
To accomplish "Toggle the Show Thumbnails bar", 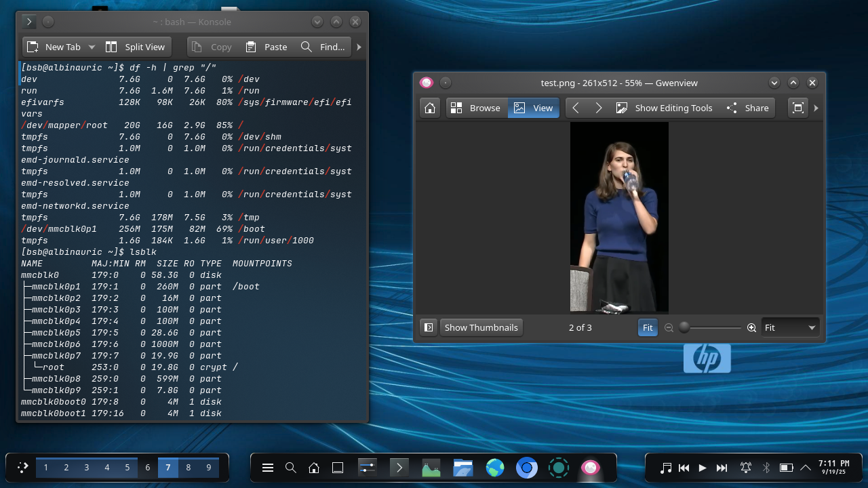I will [481, 327].
